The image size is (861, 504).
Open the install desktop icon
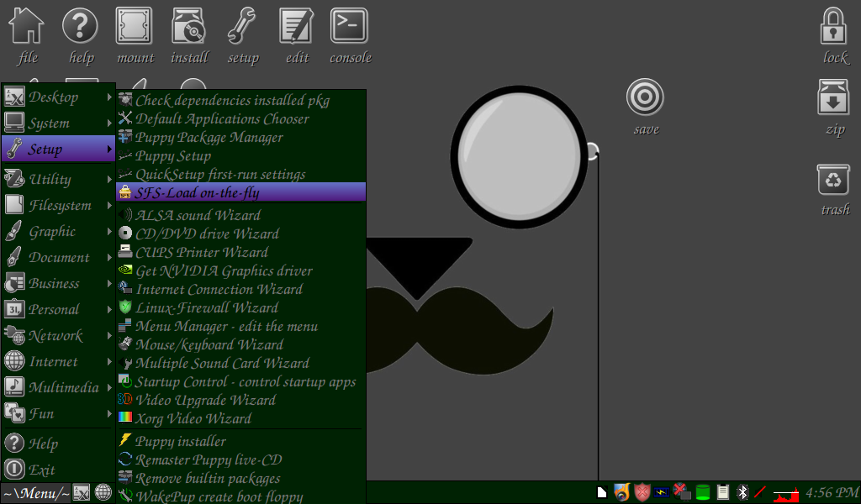point(188,26)
